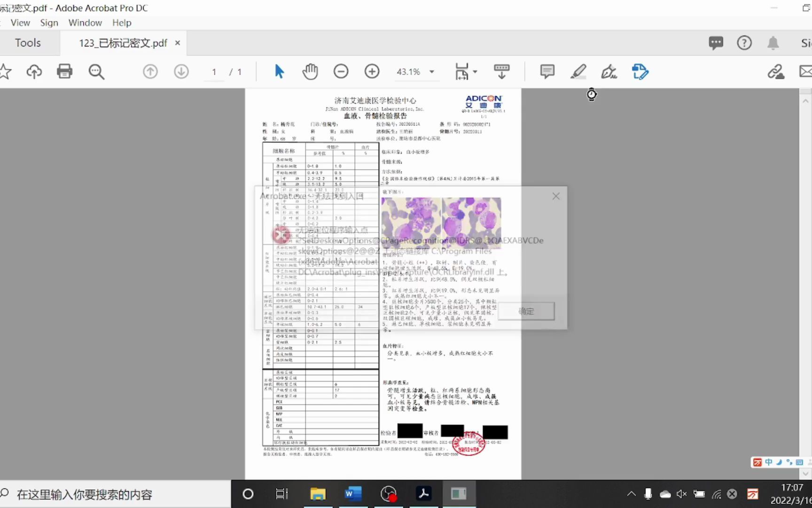
Task: Select the Highlight text tool
Action: click(578, 71)
